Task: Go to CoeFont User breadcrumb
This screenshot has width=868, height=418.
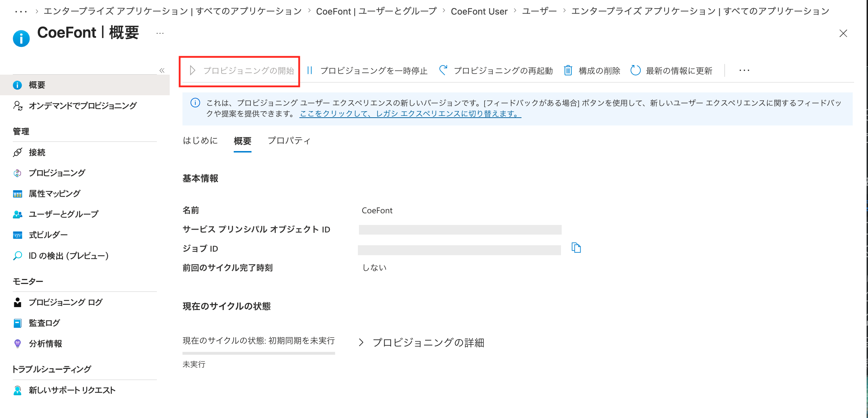Action: [479, 11]
